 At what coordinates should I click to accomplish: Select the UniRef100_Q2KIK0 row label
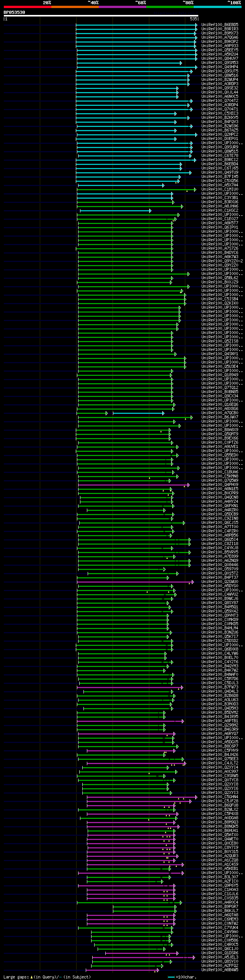point(220,303)
